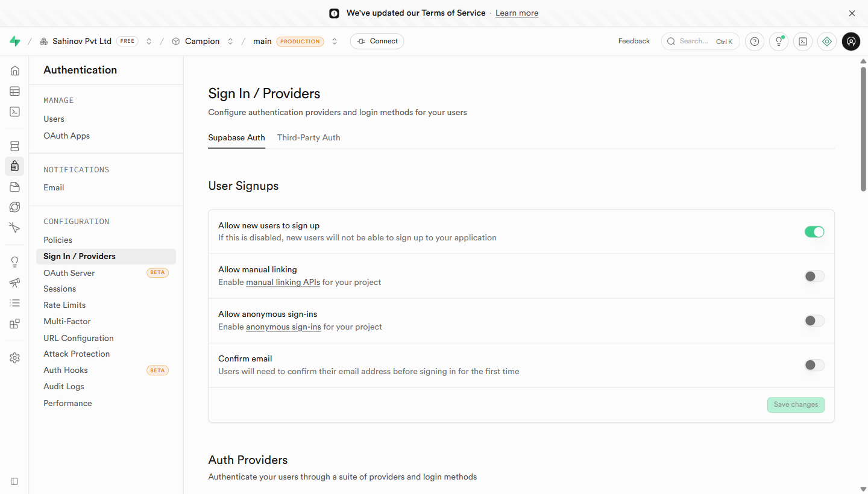The image size is (868, 494).
Task: Enable the Allow manual linking switch
Action: pyautogui.click(x=814, y=277)
